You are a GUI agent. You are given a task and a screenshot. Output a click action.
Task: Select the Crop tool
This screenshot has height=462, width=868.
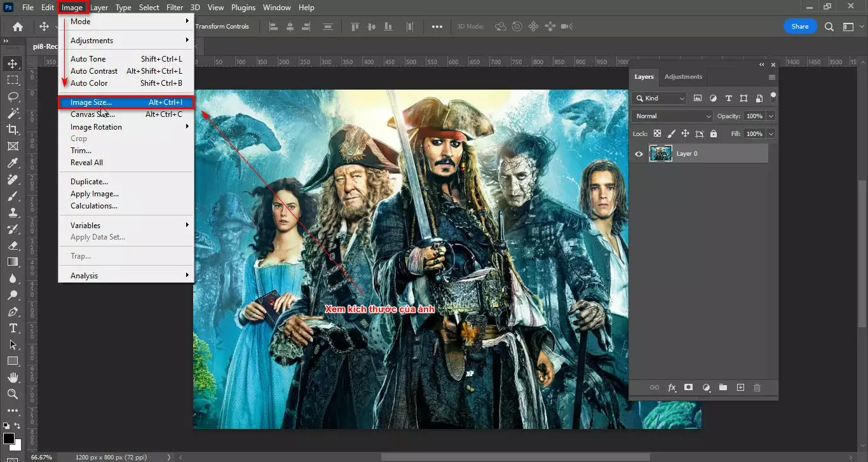pos(13,129)
